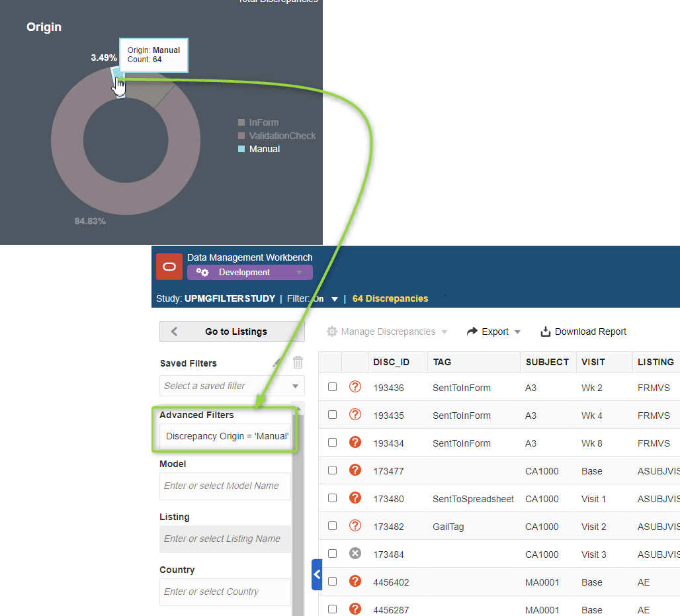Select checkbox for discrepancy 193434
680x616 pixels.
pyautogui.click(x=332, y=442)
